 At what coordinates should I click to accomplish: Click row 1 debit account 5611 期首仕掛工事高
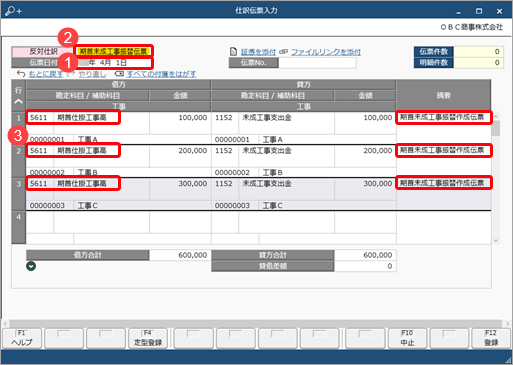pos(73,117)
